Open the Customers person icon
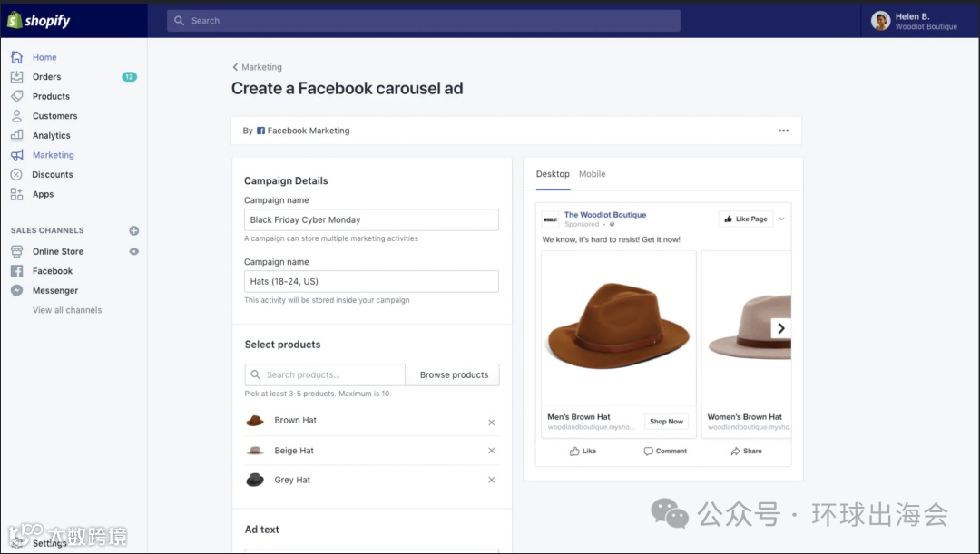980x554 pixels. click(17, 115)
